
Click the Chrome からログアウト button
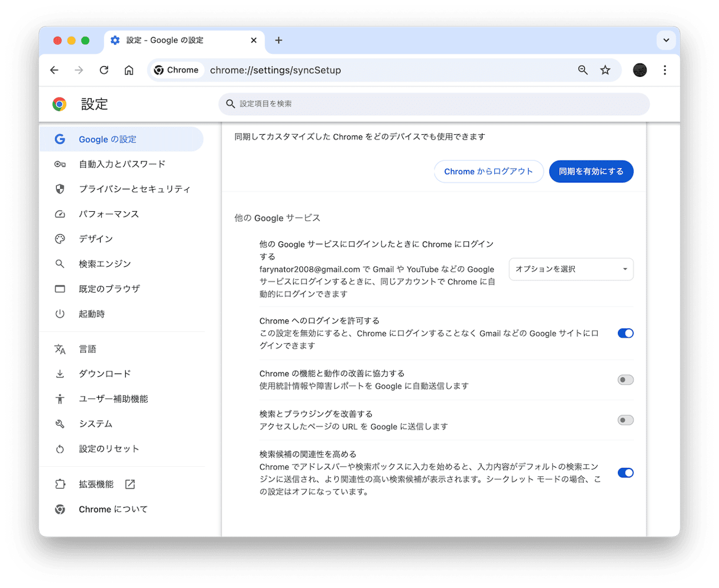point(488,172)
